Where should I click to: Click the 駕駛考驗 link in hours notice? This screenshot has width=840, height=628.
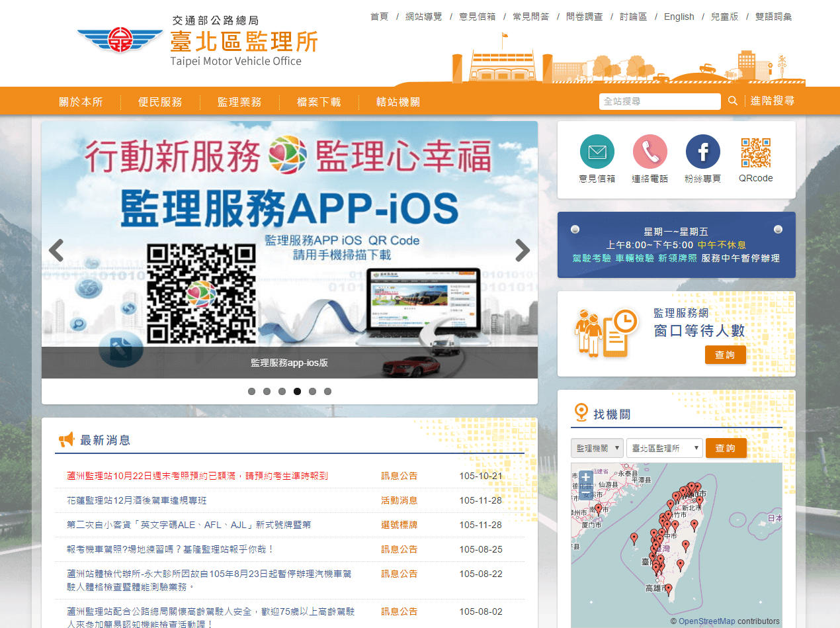[x=591, y=258]
